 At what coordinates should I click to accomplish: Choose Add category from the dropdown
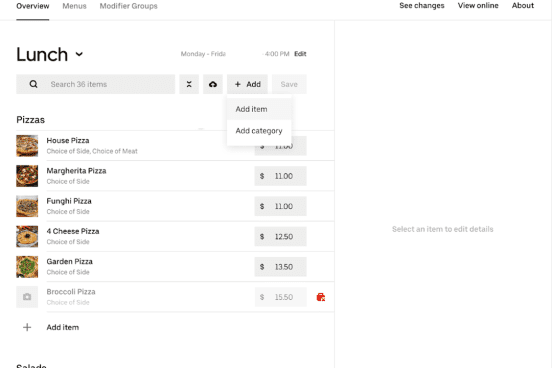pos(259,131)
